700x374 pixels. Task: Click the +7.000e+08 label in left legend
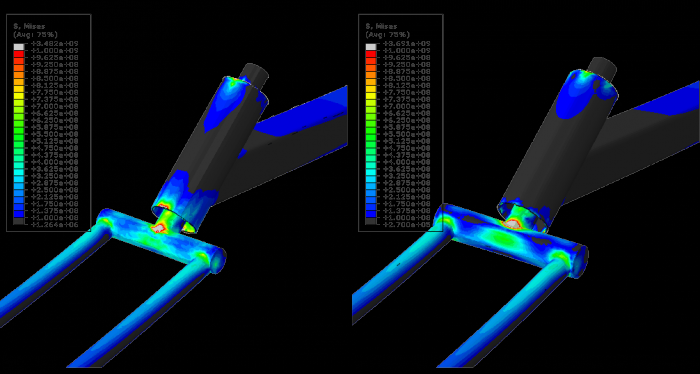tap(54, 106)
